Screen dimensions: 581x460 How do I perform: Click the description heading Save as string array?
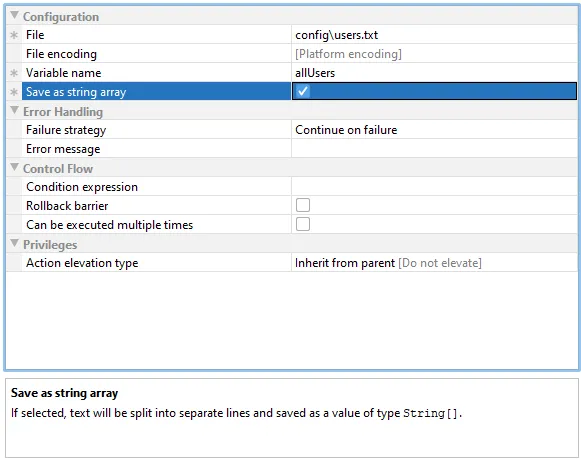click(x=64, y=393)
